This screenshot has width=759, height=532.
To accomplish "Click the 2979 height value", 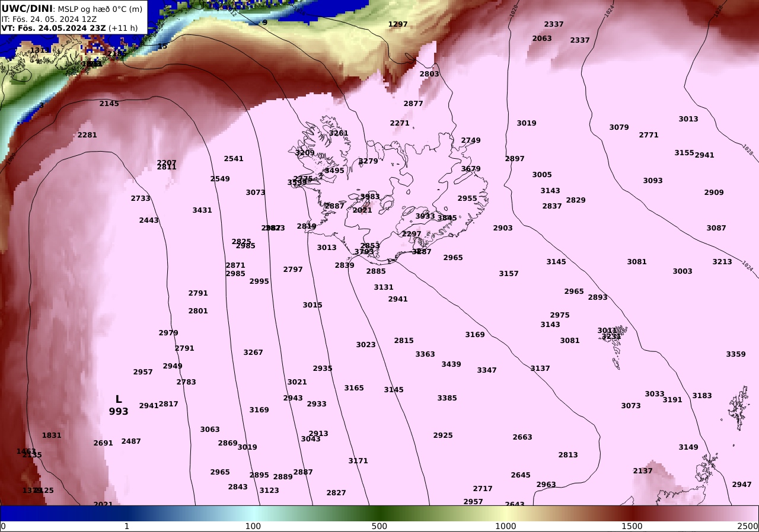I will (x=168, y=333).
